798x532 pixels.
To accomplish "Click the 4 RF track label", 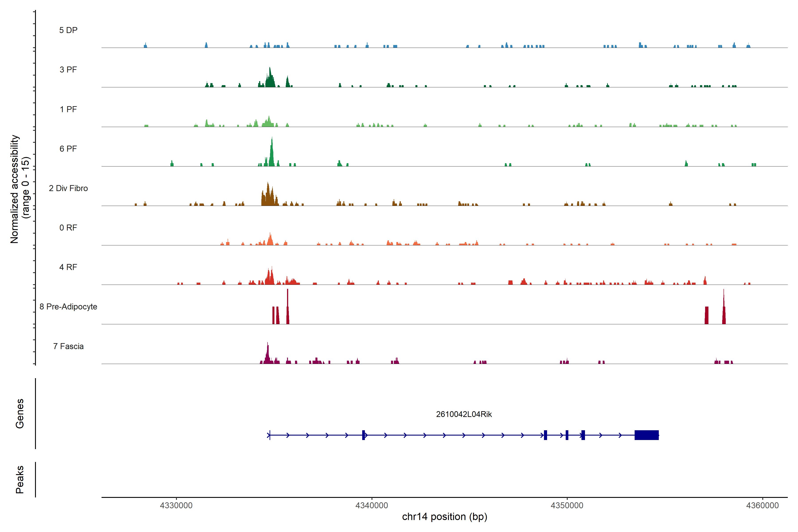I will point(68,267).
